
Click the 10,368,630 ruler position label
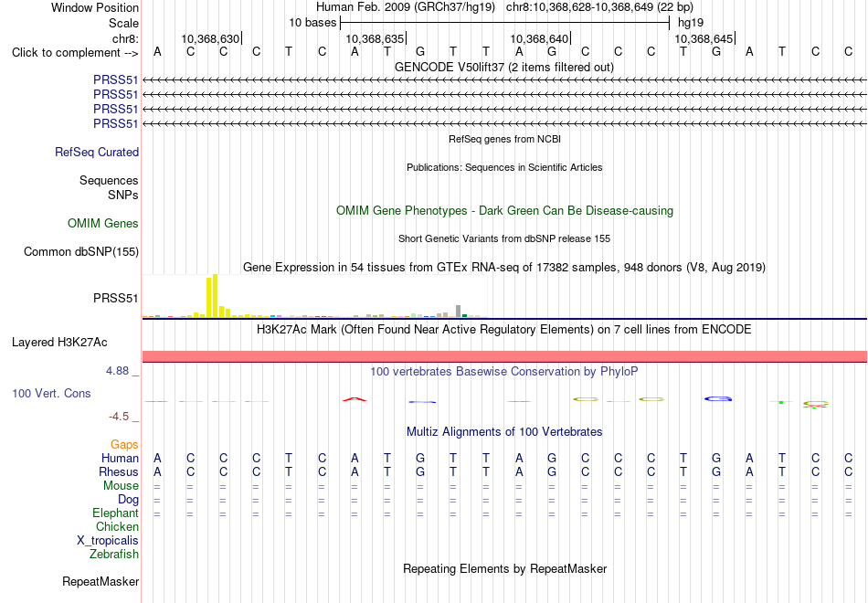(x=210, y=38)
